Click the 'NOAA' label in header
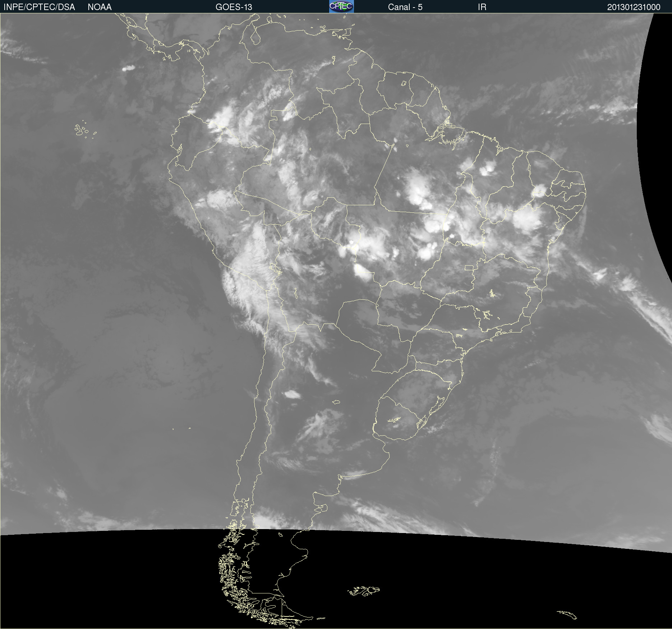This screenshot has height=629, width=672. click(x=100, y=7)
